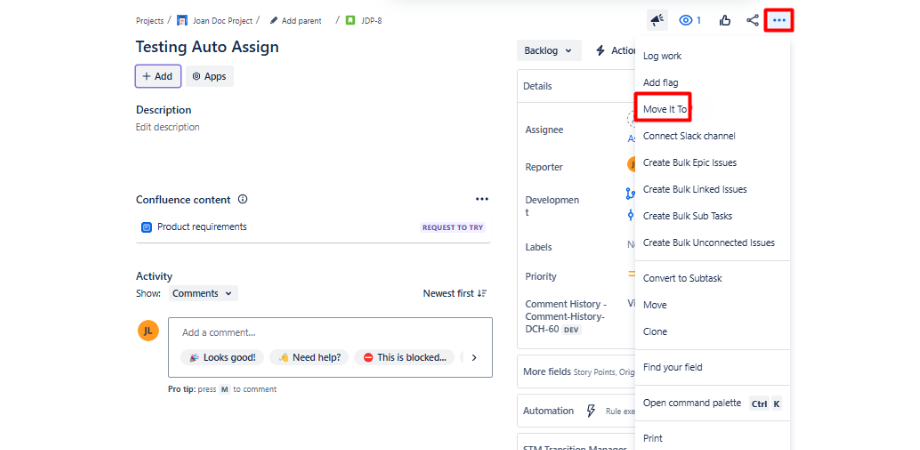Click the Reporter field label
Screen dimensions: 920x450
point(544,167)
